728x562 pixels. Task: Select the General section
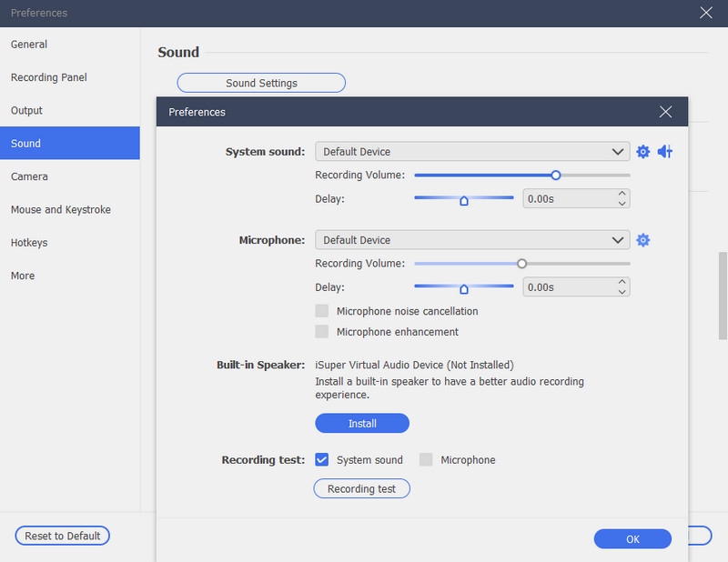pyautogui.click(x=28, y=44)
